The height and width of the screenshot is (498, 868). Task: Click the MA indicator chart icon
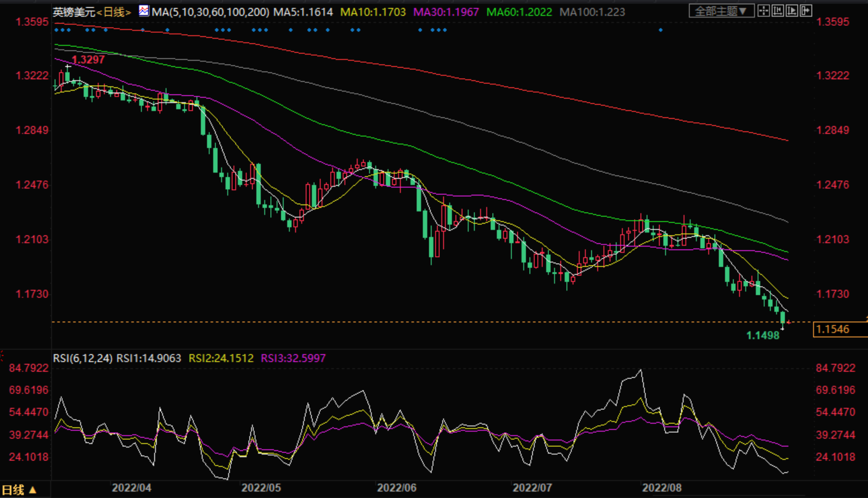pos(144,11)
